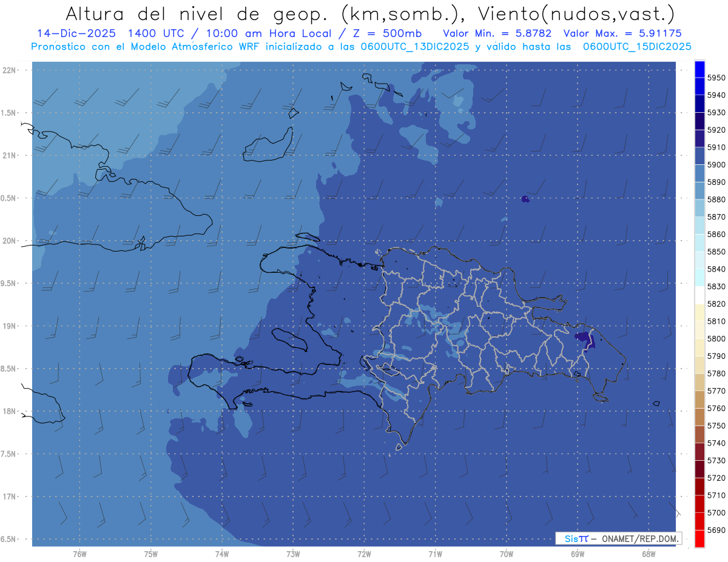
Task: Click the legend value 5900
Action: point(716,165)
